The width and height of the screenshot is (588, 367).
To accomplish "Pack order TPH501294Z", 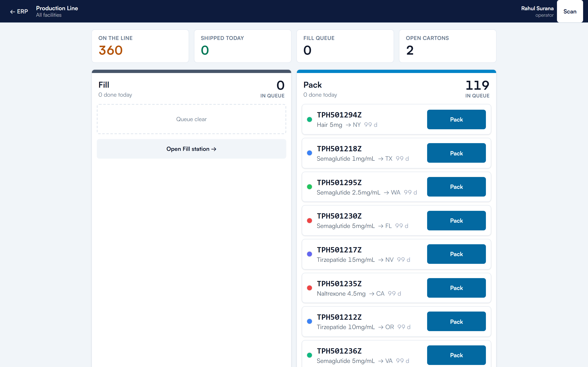I will [456, 119].
